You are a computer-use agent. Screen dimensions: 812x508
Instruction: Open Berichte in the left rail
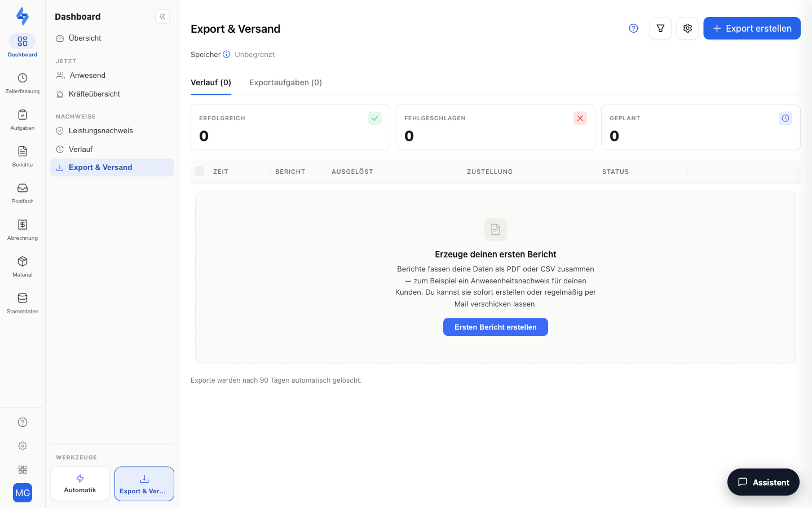23,156
